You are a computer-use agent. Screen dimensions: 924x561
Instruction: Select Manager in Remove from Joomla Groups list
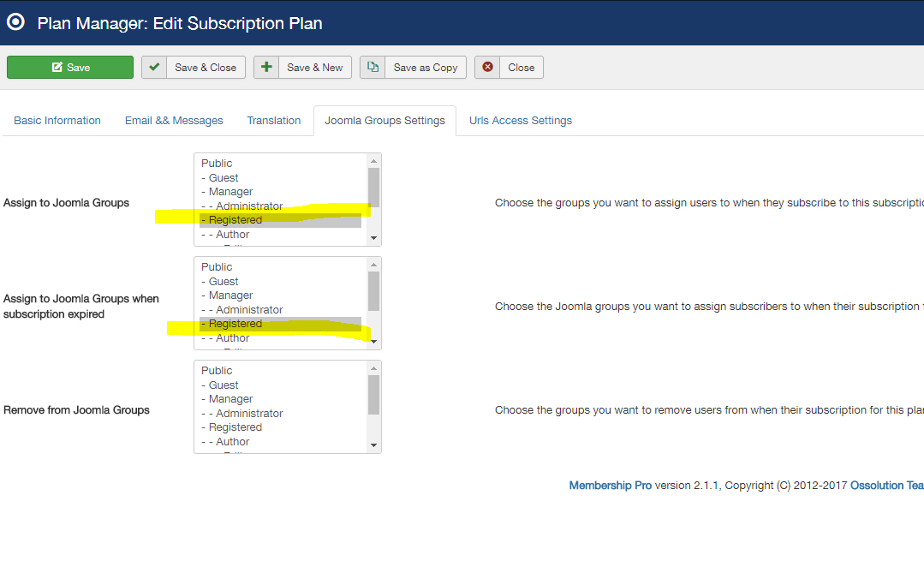[281, 399]
